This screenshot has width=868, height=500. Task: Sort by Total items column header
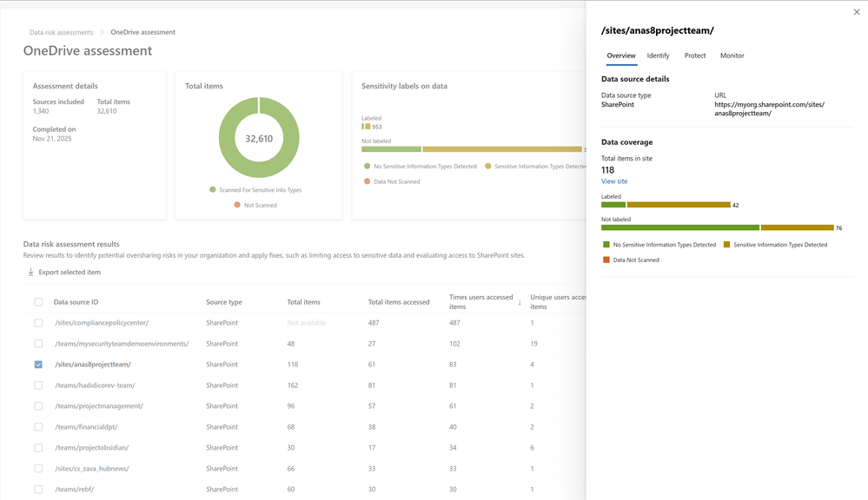[303, 302]
